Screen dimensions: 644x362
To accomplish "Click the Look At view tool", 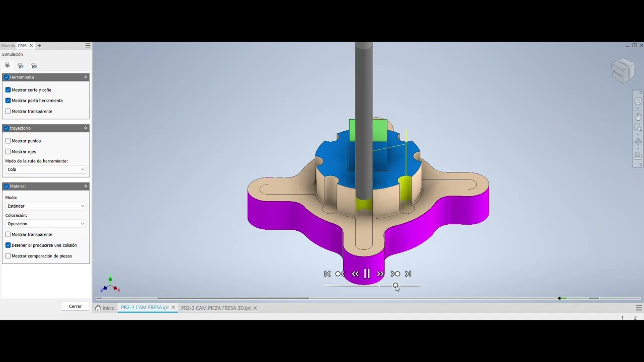I will (x=638, y=157).
